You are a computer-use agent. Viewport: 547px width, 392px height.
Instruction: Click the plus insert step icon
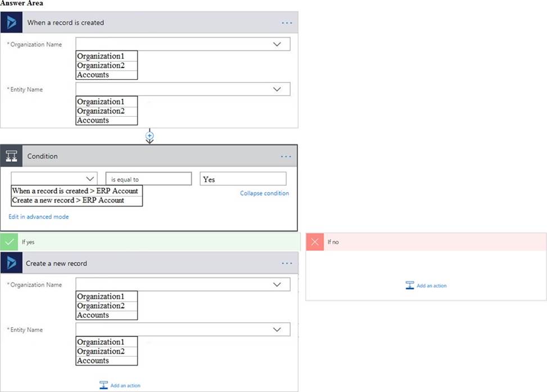[x=150, y=135]
